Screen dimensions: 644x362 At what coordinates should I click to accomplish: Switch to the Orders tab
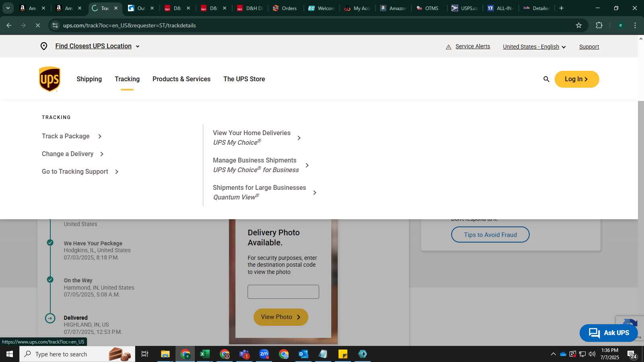(x=285, y=8)
